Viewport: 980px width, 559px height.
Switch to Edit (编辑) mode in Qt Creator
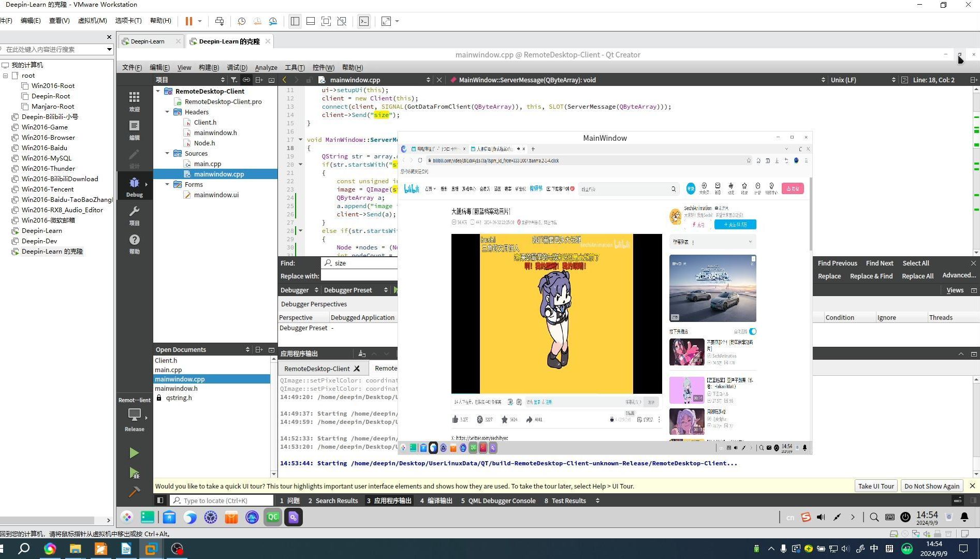[134, 129]
